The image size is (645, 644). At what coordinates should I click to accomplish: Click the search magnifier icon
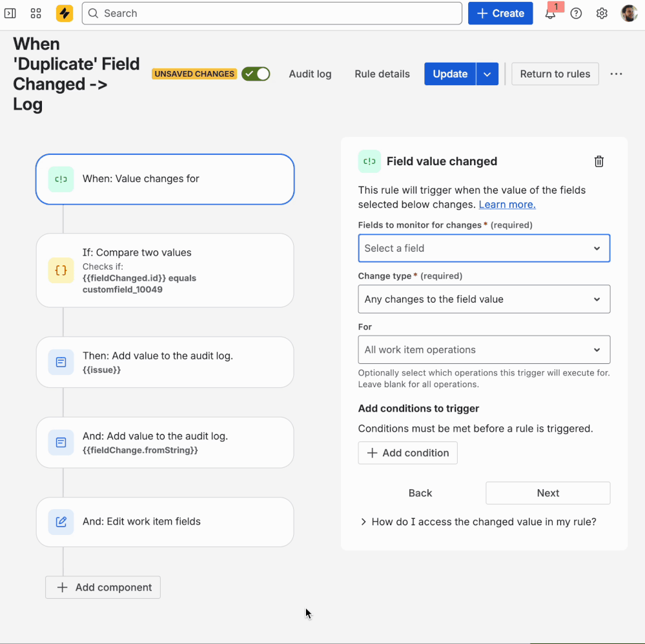click(x=94, y=13)
